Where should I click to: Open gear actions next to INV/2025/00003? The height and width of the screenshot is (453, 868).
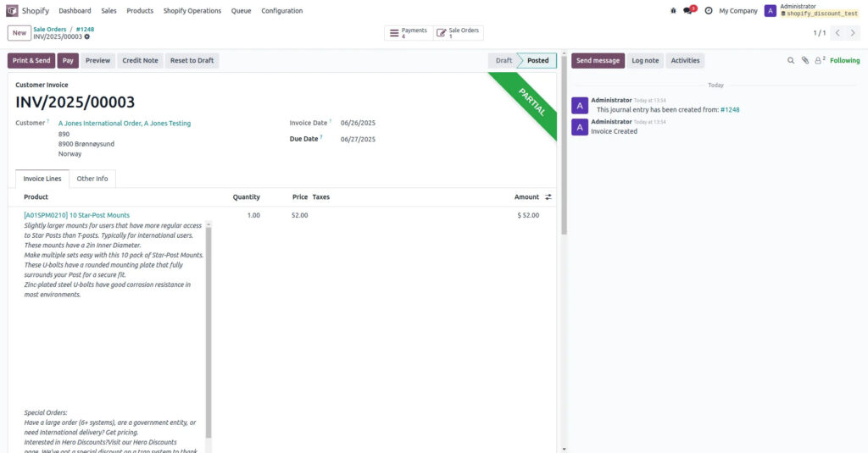coord(87,36)
